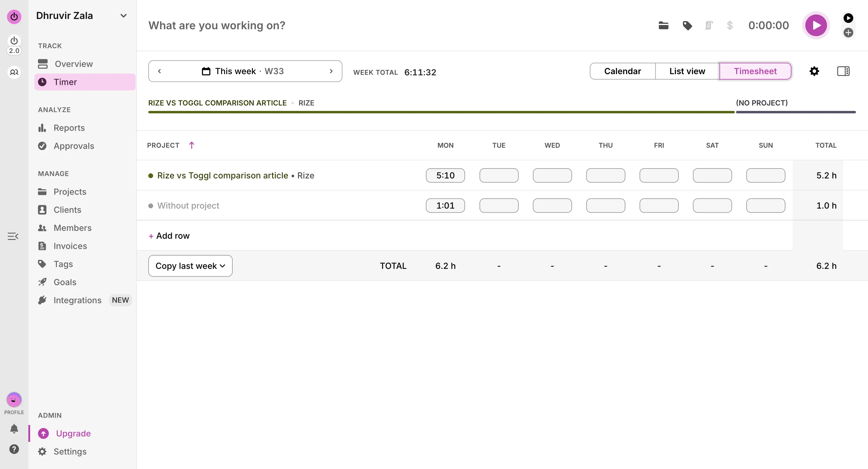This screenshot has height=469, width=868.
Task: Click the No Project summary bar
Action: click(x=796, y=112)
